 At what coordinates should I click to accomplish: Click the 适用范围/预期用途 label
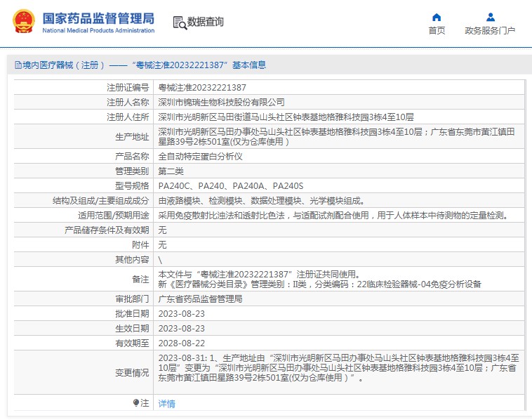113,215
